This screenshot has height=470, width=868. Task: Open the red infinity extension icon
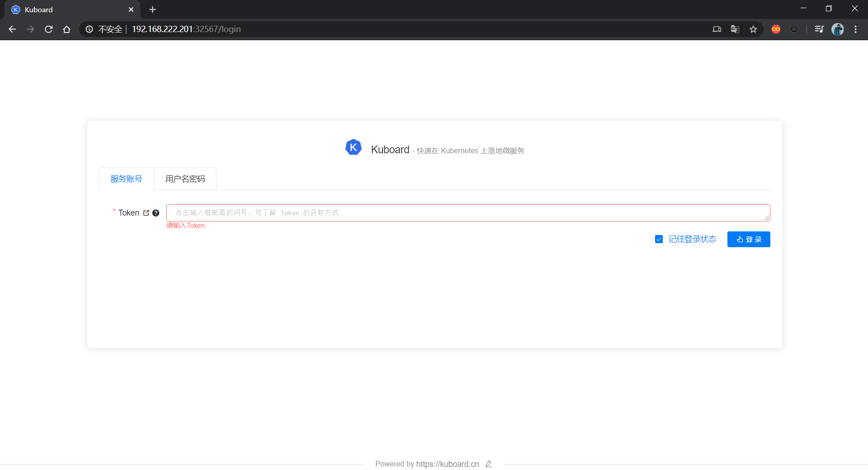(x=776, y=29)
